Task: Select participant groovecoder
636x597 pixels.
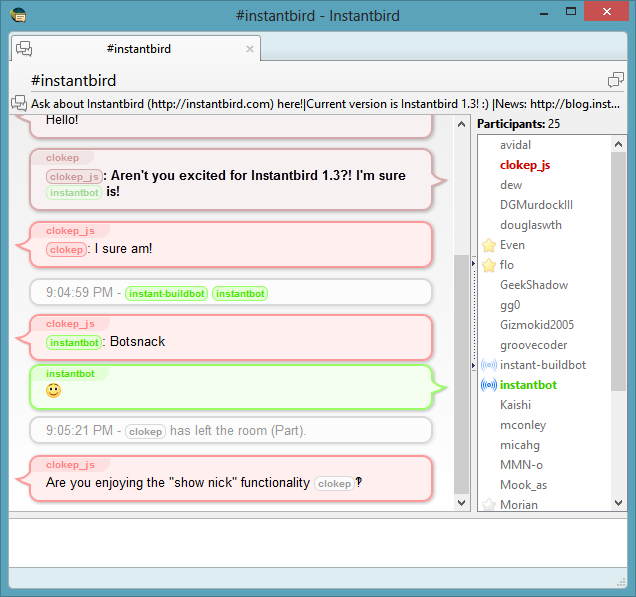Action: pyautogui.click(x=545, y=345)
